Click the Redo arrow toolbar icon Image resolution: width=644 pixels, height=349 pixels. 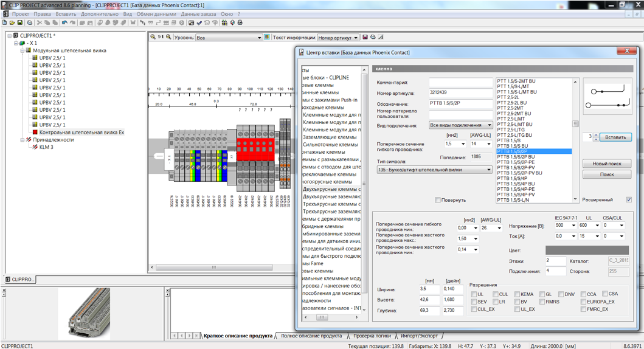pos(73,22)
